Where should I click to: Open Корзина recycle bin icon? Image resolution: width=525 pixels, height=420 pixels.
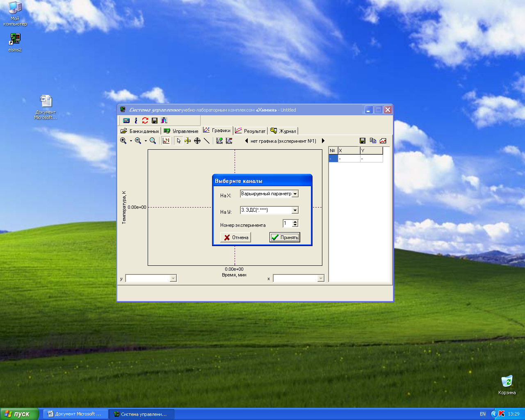coord(507,385)
